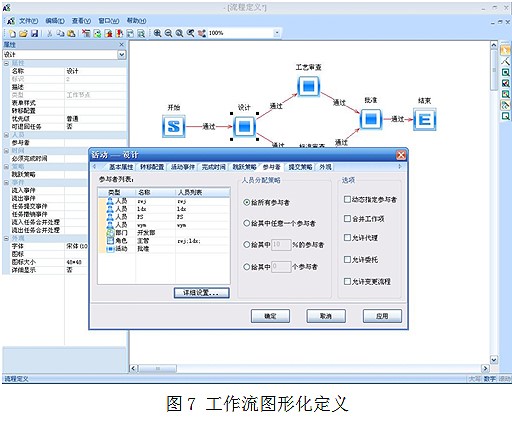Click the Zoom in magnifier icon
This screenshot has width=512, height=421.
pos(157,33)
